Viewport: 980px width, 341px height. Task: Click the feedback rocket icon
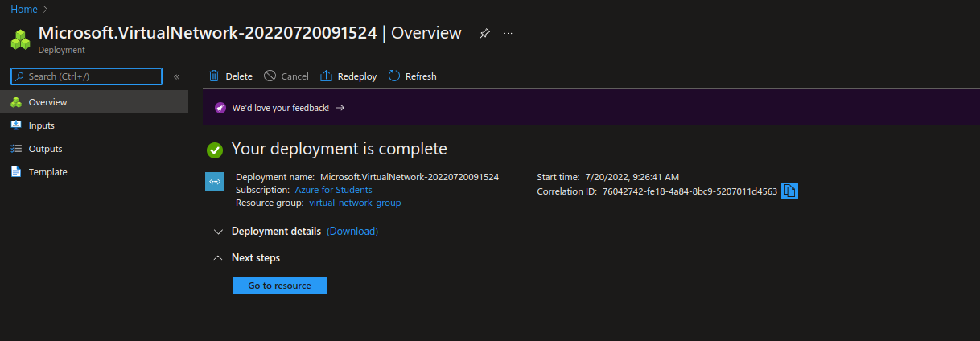220,108
